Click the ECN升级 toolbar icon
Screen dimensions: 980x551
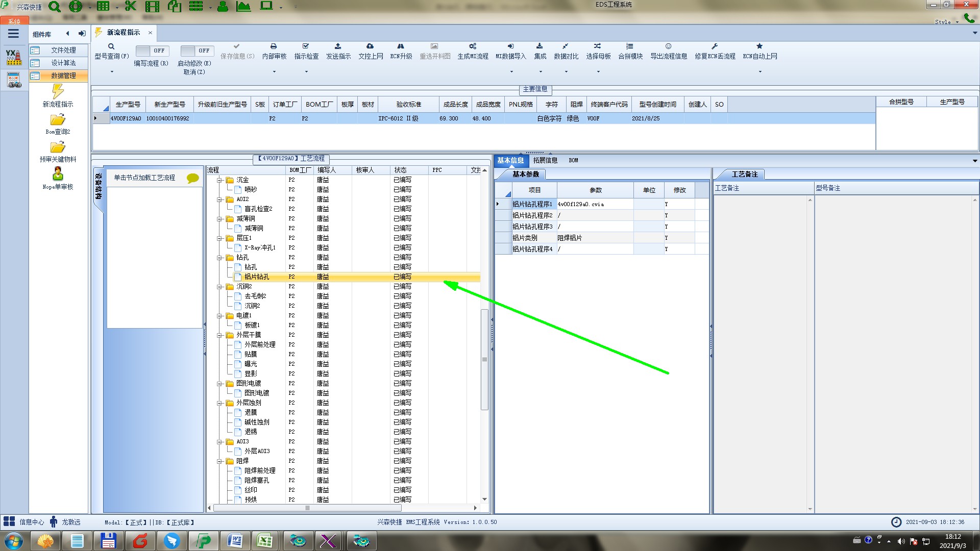point(401,46)
